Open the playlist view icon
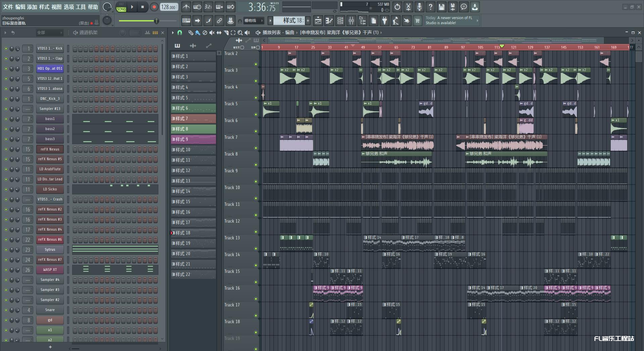The height and width of the screenshot is (351, 644). click(318, 21)
